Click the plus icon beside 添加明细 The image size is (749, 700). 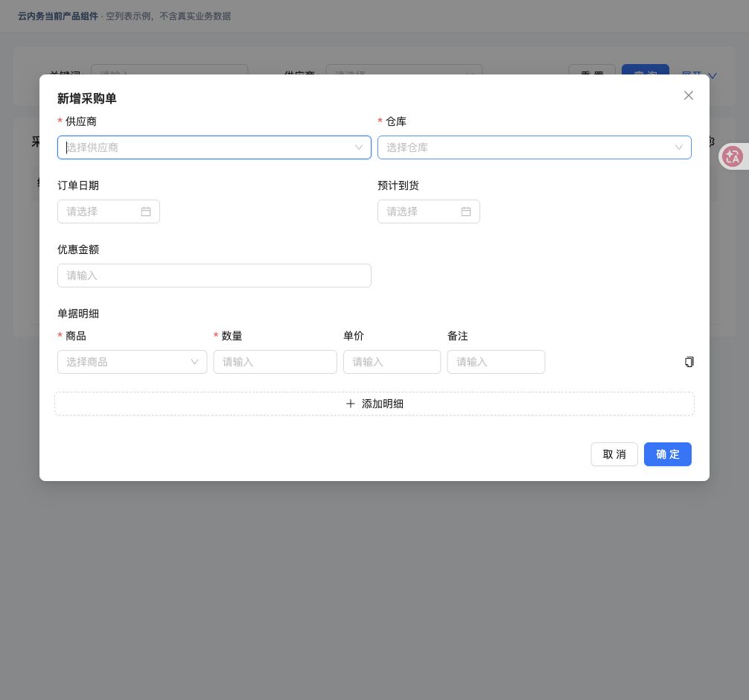pos(350,404)
